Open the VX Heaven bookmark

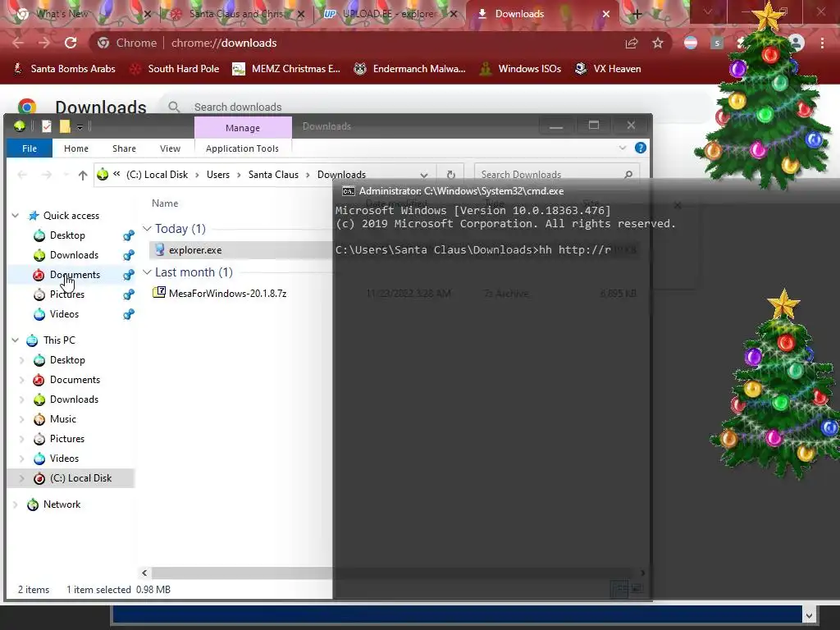[608, 69]
